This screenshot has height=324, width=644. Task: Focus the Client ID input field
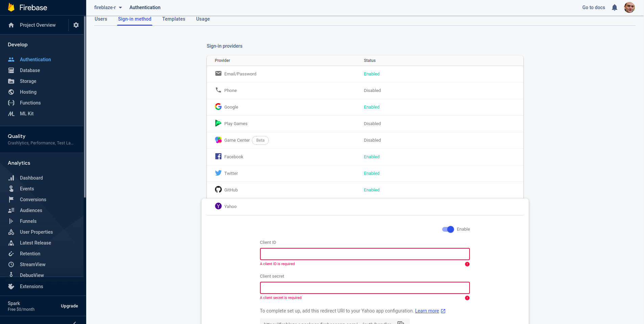[x=365, y=254]
